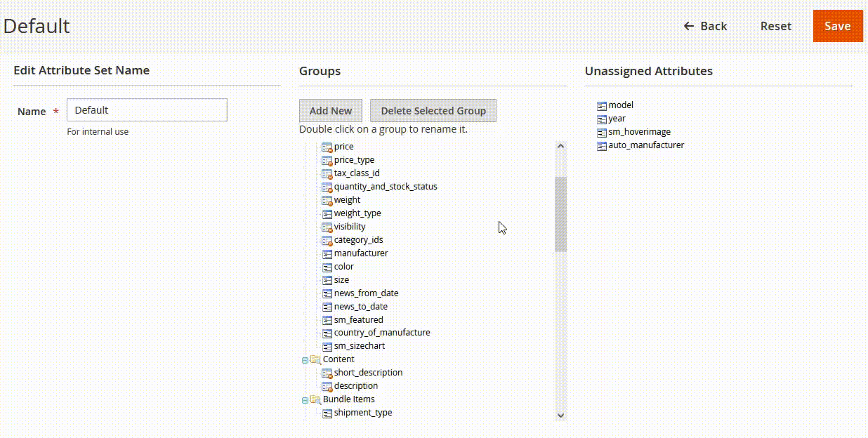Viewport: 868px width, 438px height.
Task: Click the price_type attribute icon
Action: coord(327,160)
